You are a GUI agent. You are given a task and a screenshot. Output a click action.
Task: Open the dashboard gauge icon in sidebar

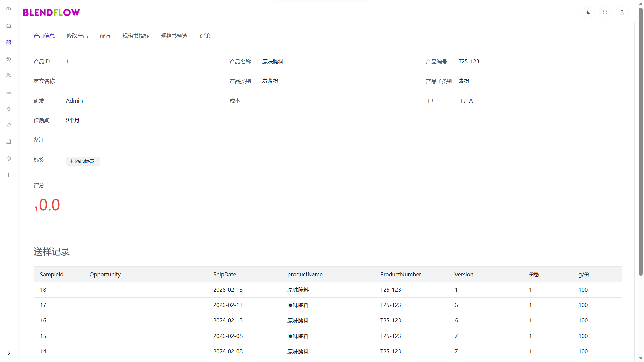[x=9, y=9]
